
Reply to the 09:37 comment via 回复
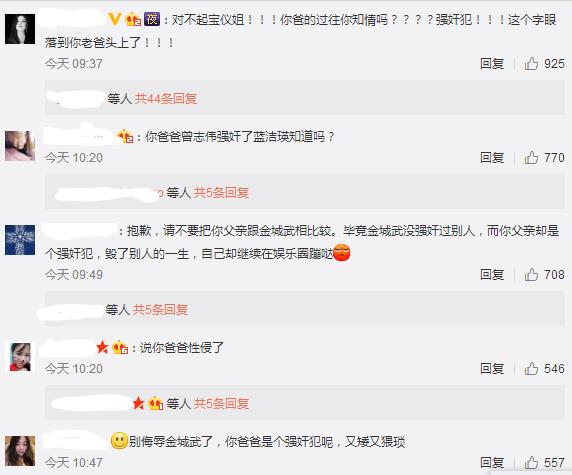point(492,63)
